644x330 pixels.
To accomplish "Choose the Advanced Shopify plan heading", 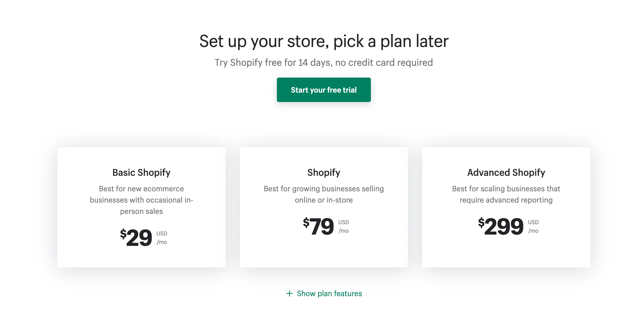I will pos(506,173).
